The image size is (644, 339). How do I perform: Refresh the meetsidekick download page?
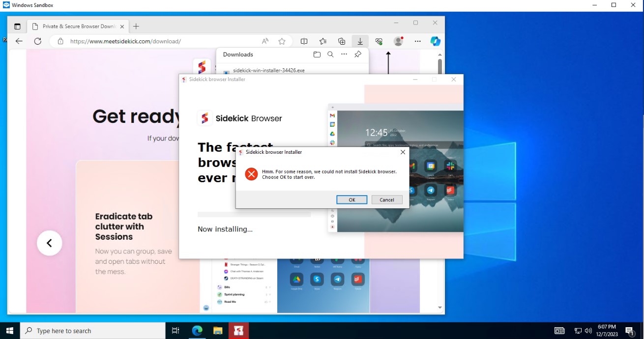37,41
